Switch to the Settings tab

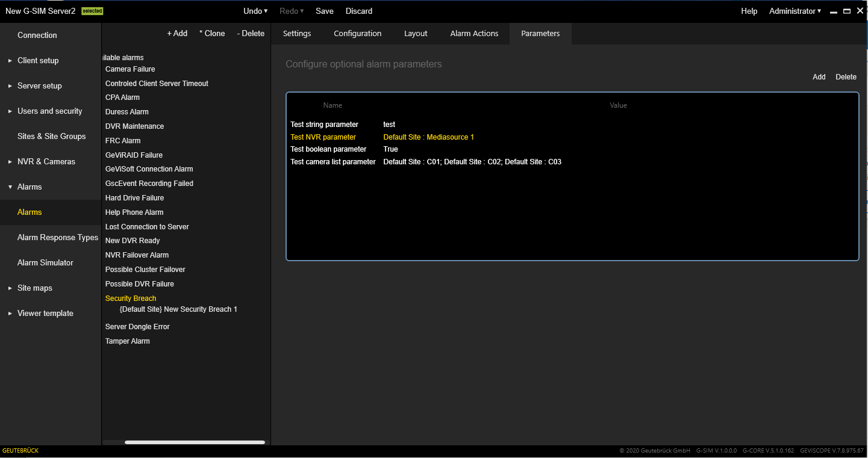[297, 34]
